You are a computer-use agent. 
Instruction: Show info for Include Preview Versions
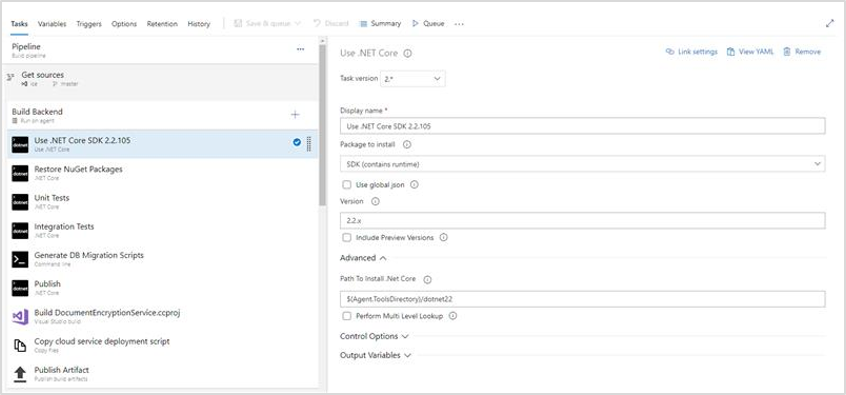(x=444, y=237)
